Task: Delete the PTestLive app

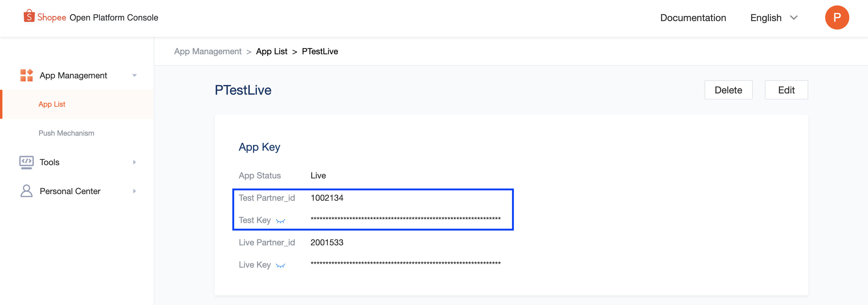Action: (728, 90)
